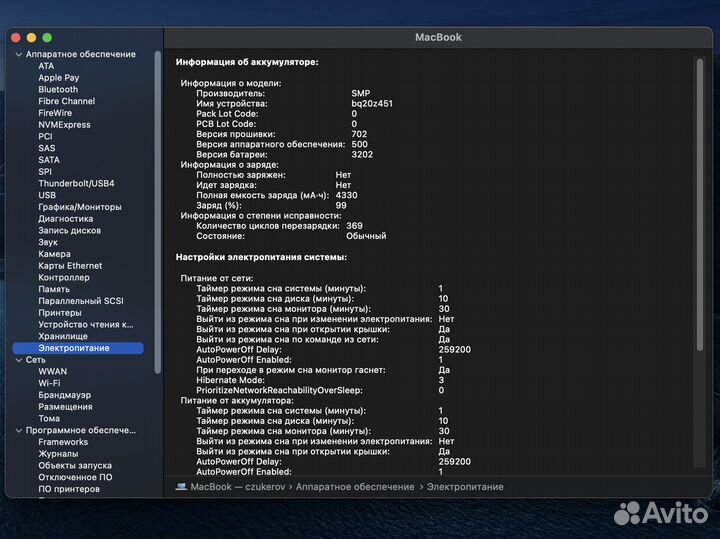Click the yellow minimize window button
This screenshot has height=539, width=720.
(33, 37)
